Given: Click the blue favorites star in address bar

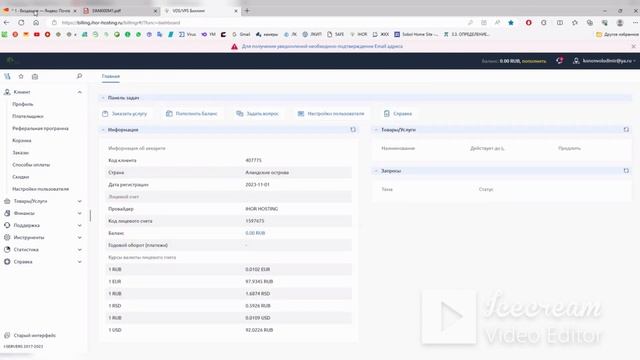Looking at the screenshot, I should pos(511,23).
